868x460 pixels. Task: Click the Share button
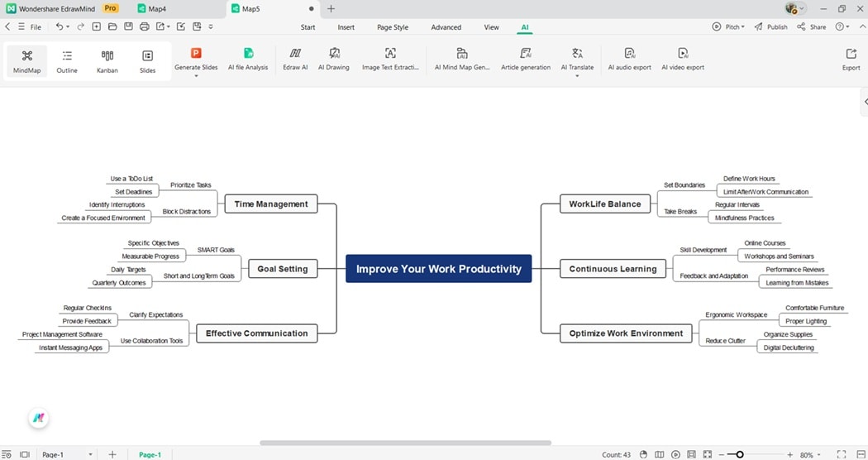(x=812, y=26)
